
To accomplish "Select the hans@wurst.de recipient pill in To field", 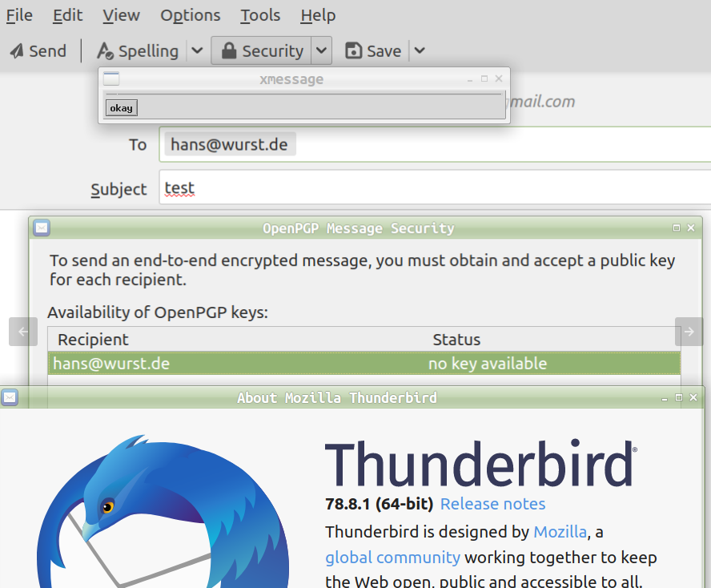I will coord(230,144).
